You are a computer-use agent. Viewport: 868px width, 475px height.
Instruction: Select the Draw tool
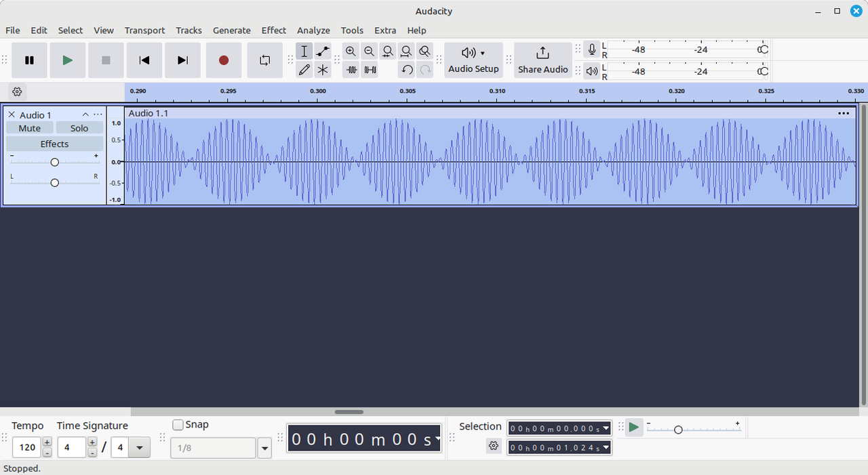click(304, 69)
